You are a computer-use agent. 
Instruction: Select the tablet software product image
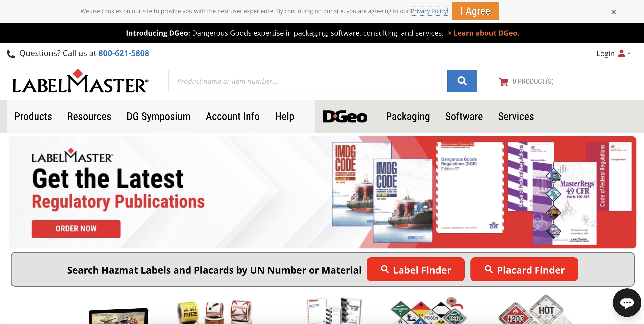(x=118, y=316)
